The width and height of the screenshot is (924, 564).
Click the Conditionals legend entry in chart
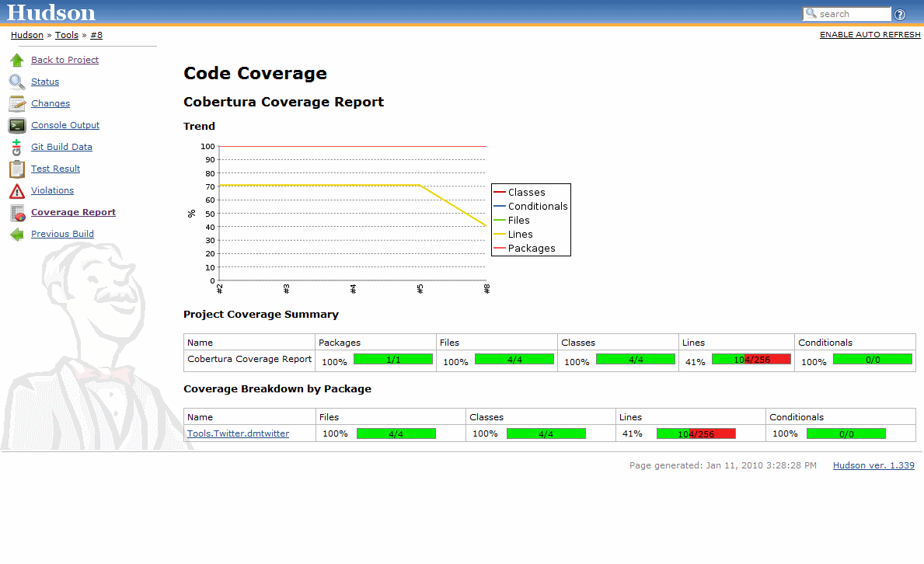[531, 207]
